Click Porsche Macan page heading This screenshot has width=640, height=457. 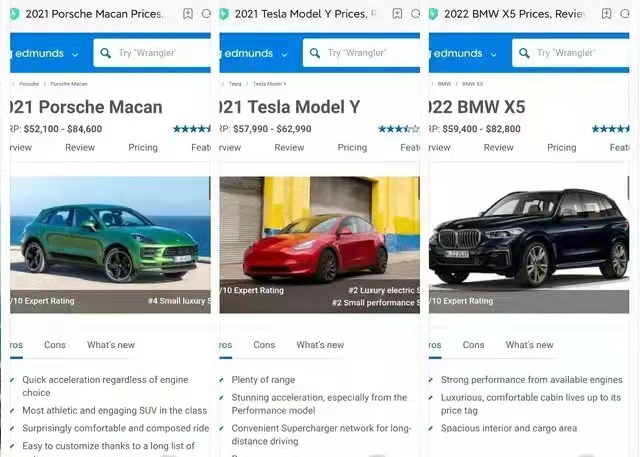point(87,107)
